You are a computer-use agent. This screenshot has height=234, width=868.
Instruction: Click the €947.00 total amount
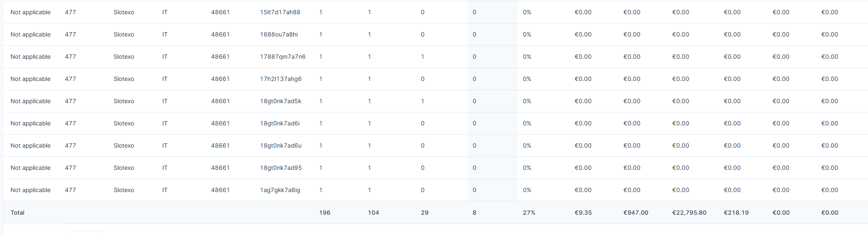[636, 213]
